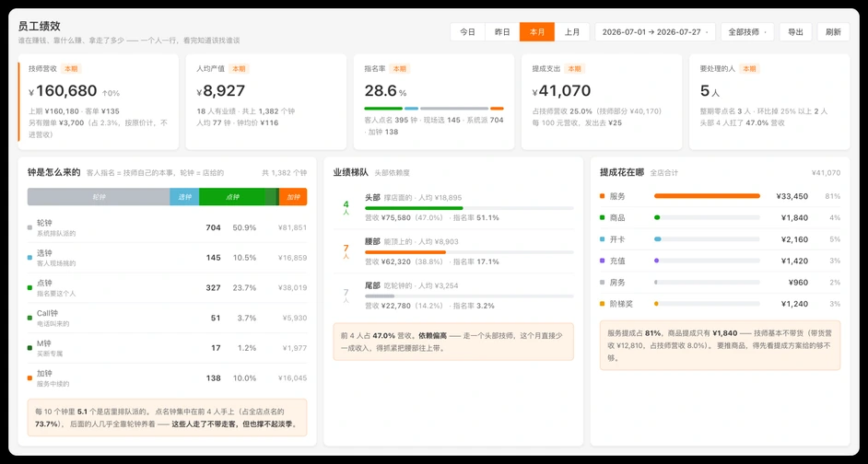Click the 要处理的人 value 5人
This screenshot has width=868, height=464.
710,91
